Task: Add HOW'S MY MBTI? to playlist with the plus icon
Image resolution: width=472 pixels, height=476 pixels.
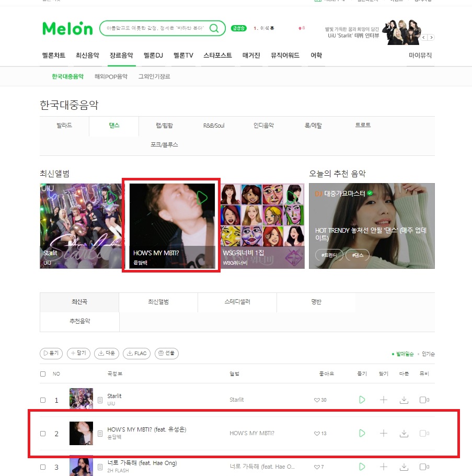Action: pyautogui.click(x=384, y=433)
